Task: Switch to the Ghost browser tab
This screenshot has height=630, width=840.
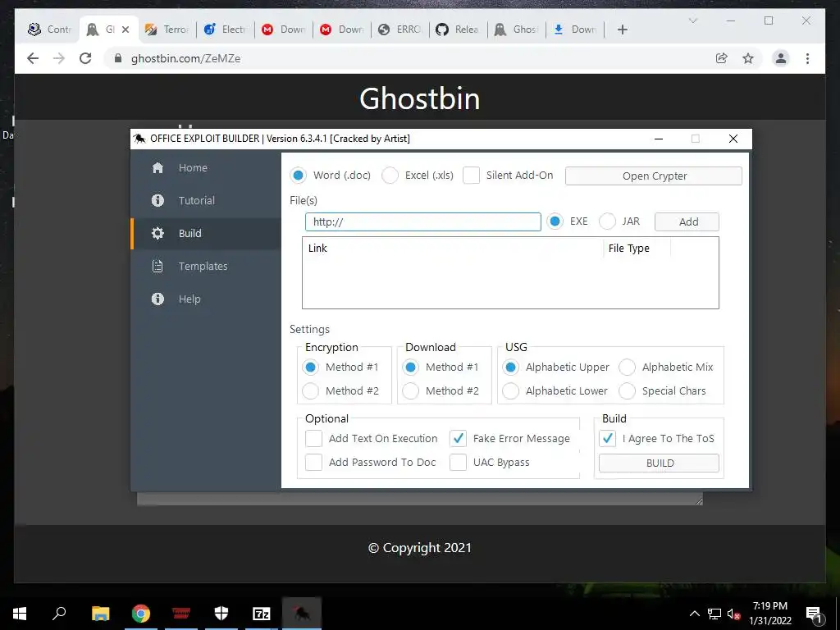Action: click(517, 30)
